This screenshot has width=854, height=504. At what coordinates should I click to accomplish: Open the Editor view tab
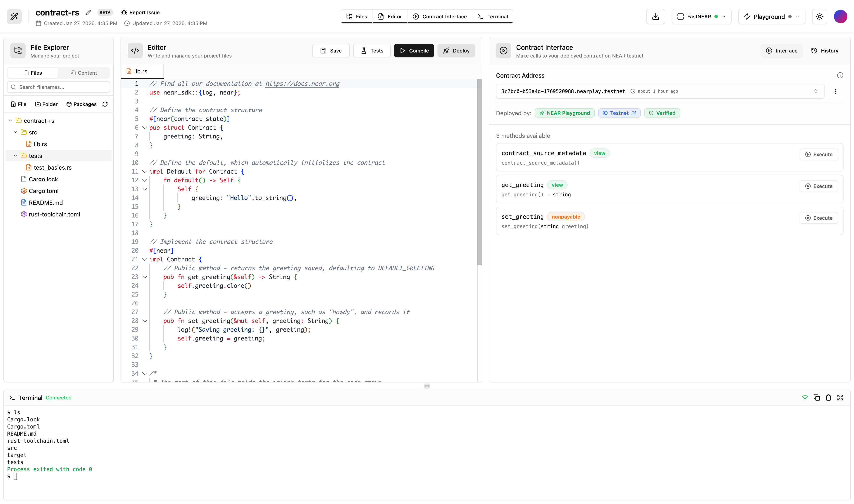[390, 17]
